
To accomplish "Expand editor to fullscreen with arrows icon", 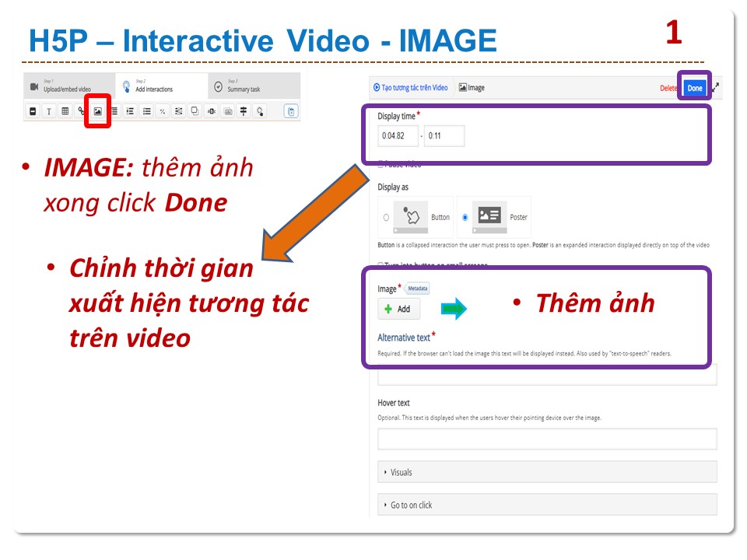I will (715, 88).
